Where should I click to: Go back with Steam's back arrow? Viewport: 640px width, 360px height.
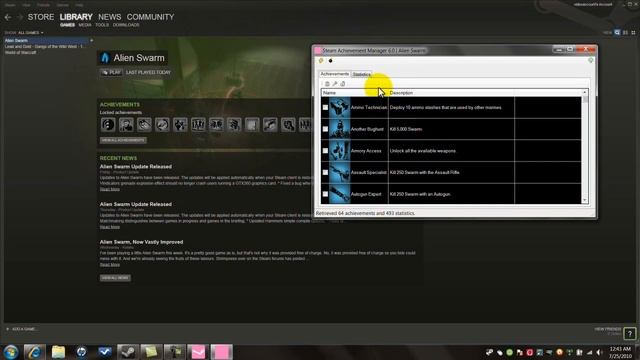pyautogui.click(x=8, y=17)
